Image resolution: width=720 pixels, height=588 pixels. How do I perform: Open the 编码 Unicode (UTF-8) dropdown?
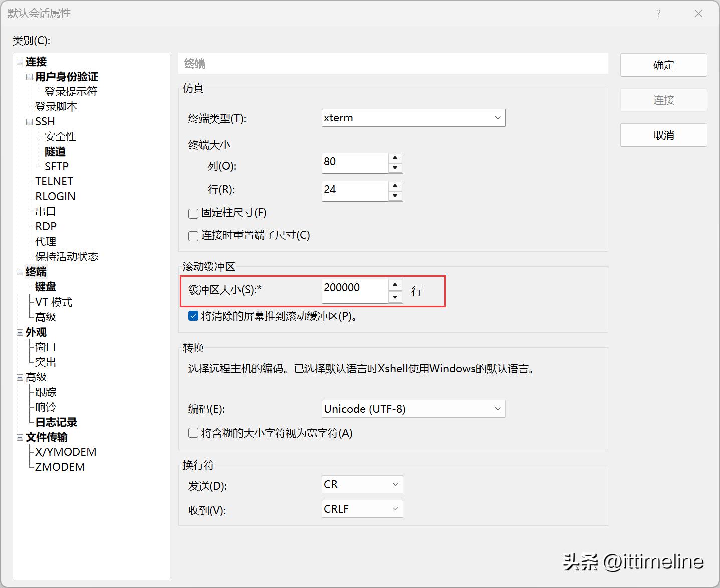(413, 409)
